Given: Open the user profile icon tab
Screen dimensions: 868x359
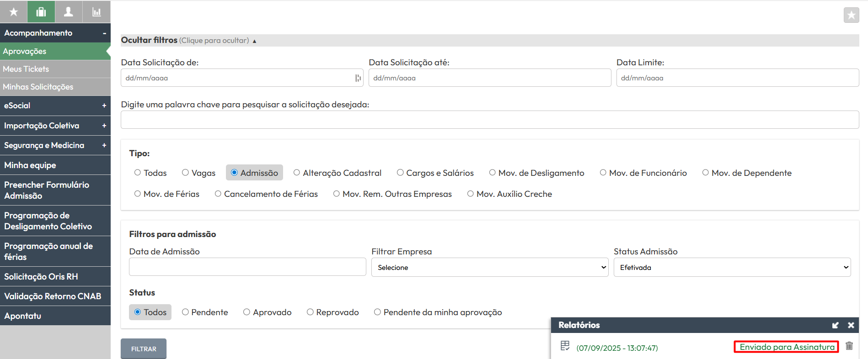Looking at the screenshot, I should (69, 12).
